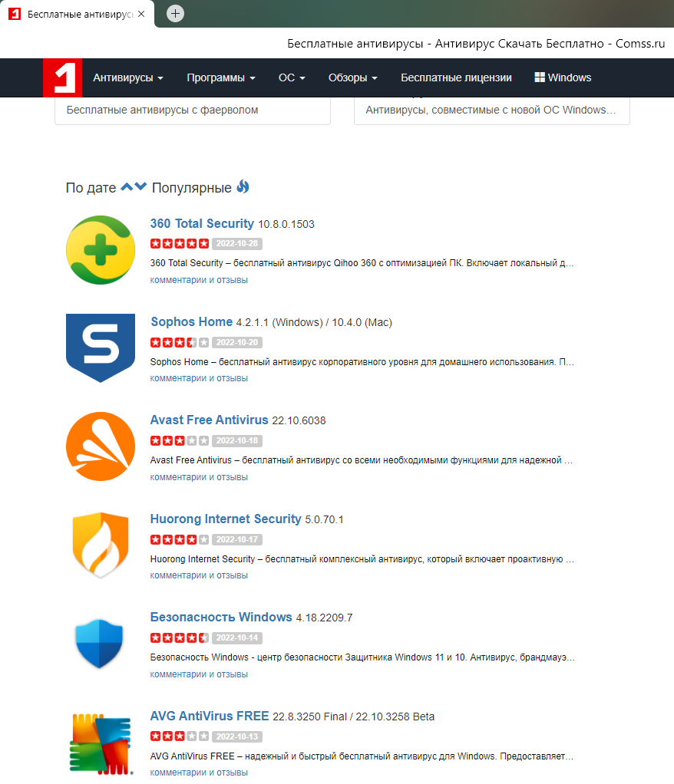Click AVG version text 22.8.3250 Final
Image resolution: width=674 pixels, height=784 pixels.
[x=309, y=716]
